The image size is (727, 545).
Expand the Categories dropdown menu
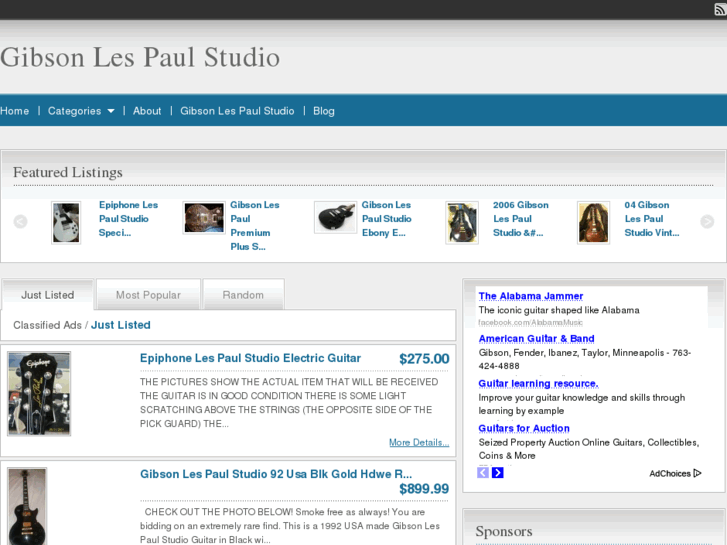pyautogui.click(x=81, y=111)
